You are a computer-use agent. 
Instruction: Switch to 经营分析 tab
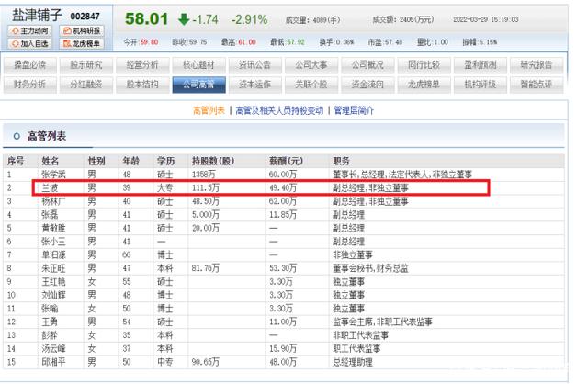click(x=142, y=65)
